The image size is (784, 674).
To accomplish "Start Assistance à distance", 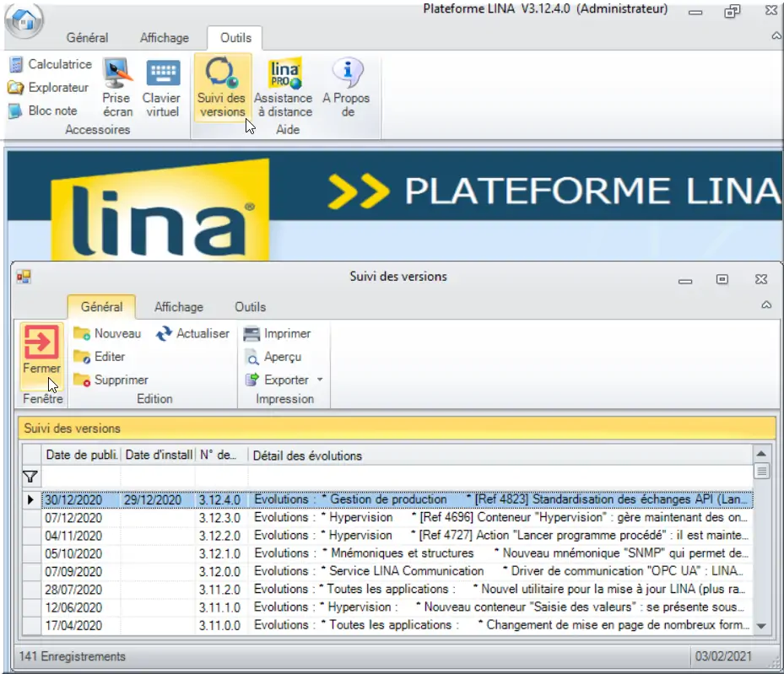I will (x=284, y=88).
